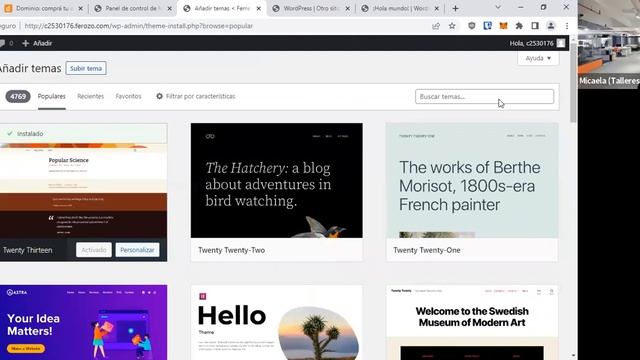Open the Chrome three-dot menu
This screenshot has width=640, height=360.
[567, 26]
